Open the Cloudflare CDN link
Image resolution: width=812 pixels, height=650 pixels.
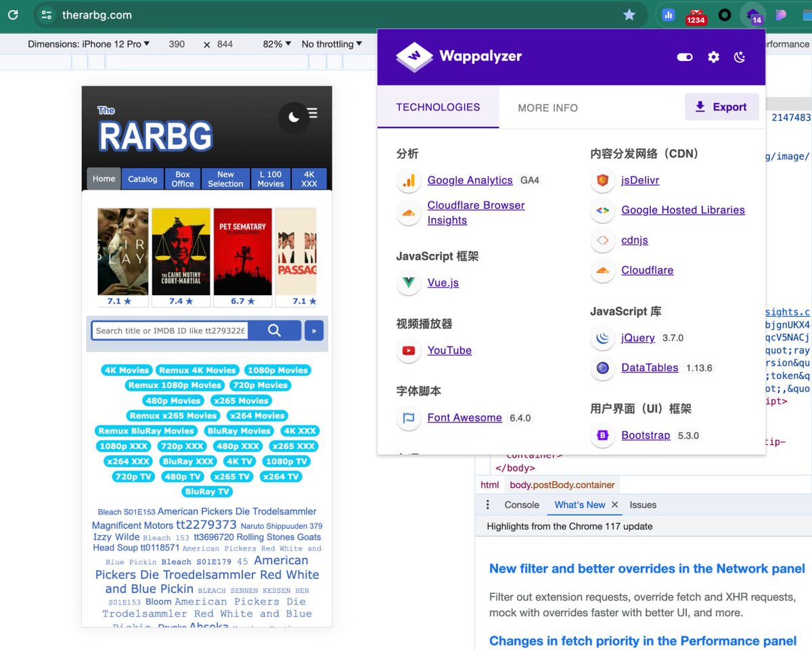coord(648,270)
